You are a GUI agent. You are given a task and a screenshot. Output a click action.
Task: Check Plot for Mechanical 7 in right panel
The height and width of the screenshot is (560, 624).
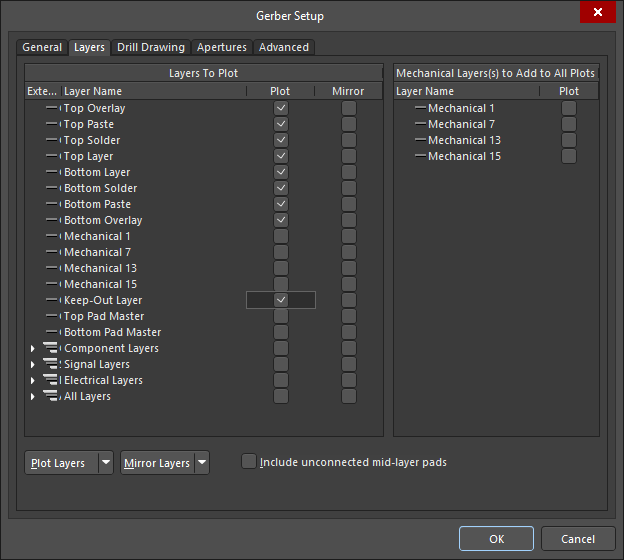pos(569,124)
